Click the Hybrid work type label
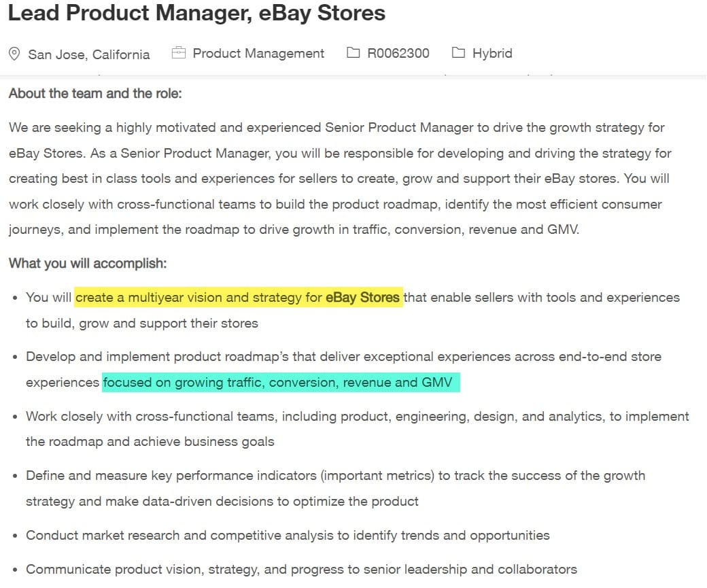Viewport: 707px width, 588px height. point(492,53)
